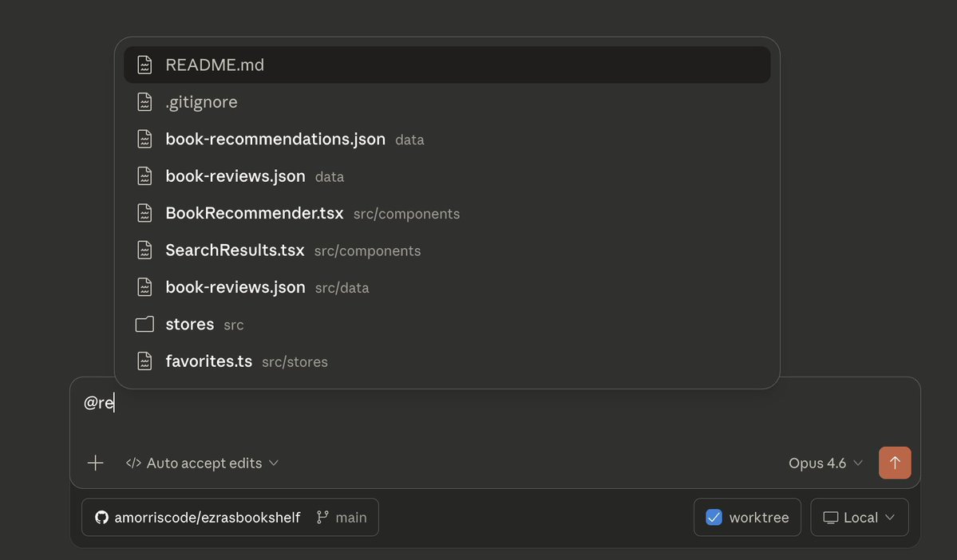Select SearchResults.tsx from src/components

(447, 250)
